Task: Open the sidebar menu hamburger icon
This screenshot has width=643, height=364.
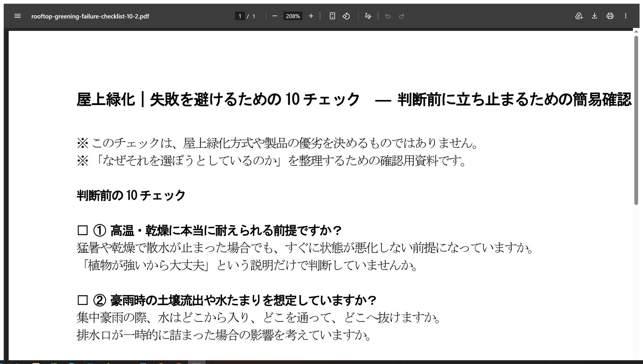Action: point(17,16)
